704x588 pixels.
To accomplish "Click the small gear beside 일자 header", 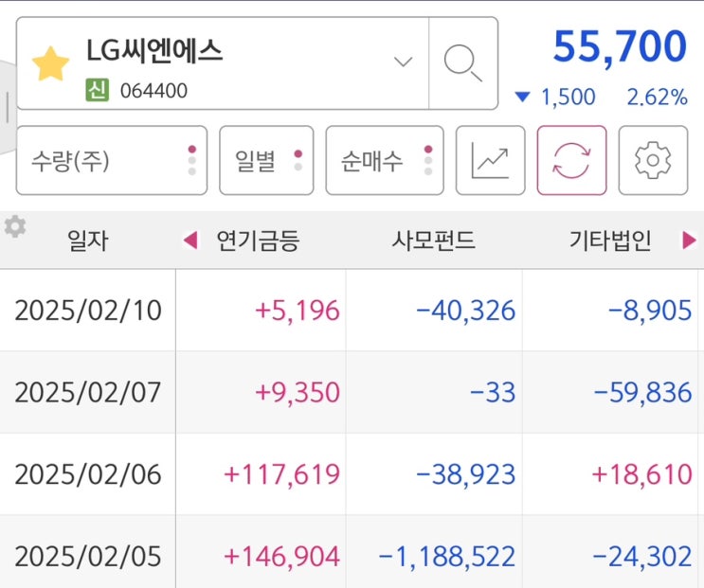I will (15, 226).
